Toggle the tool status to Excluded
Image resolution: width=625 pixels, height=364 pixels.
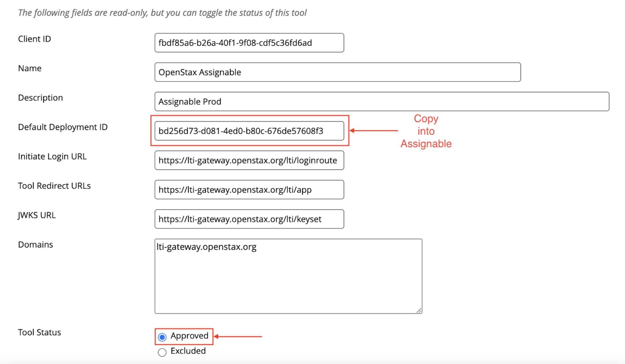[x=162, y=352]
